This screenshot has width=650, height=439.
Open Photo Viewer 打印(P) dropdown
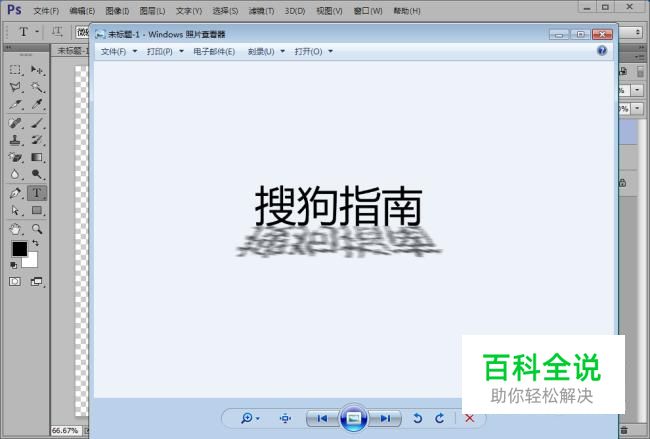tap(165, 51)
